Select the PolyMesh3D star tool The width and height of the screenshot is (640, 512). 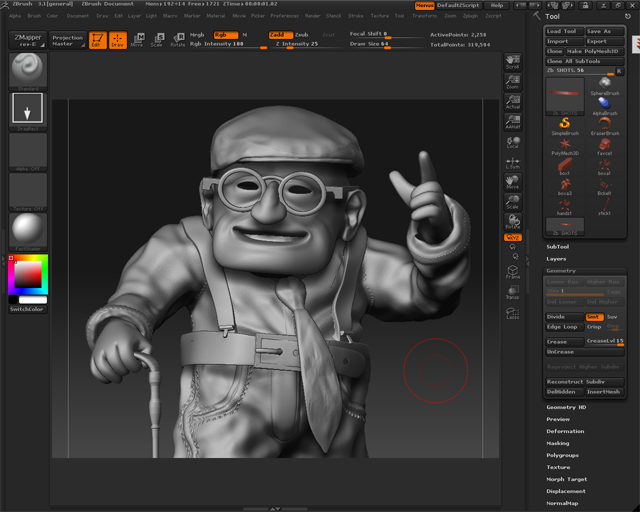tap(565, 145)
